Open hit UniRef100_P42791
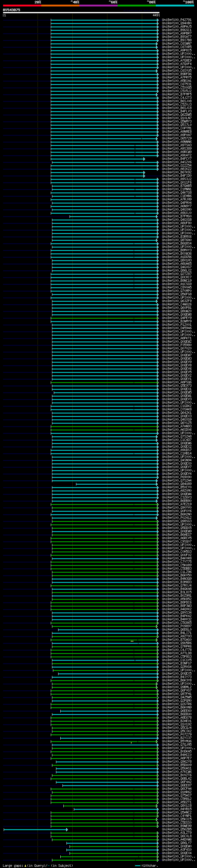Screen dimensions: 197x868 pyautogui.click(x=176, y=20)
